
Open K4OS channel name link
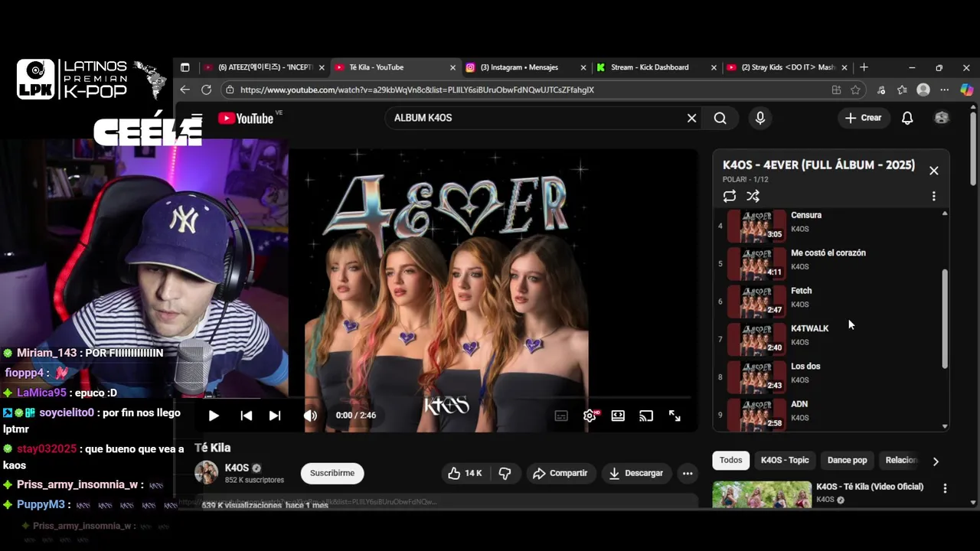pos(237,468)
